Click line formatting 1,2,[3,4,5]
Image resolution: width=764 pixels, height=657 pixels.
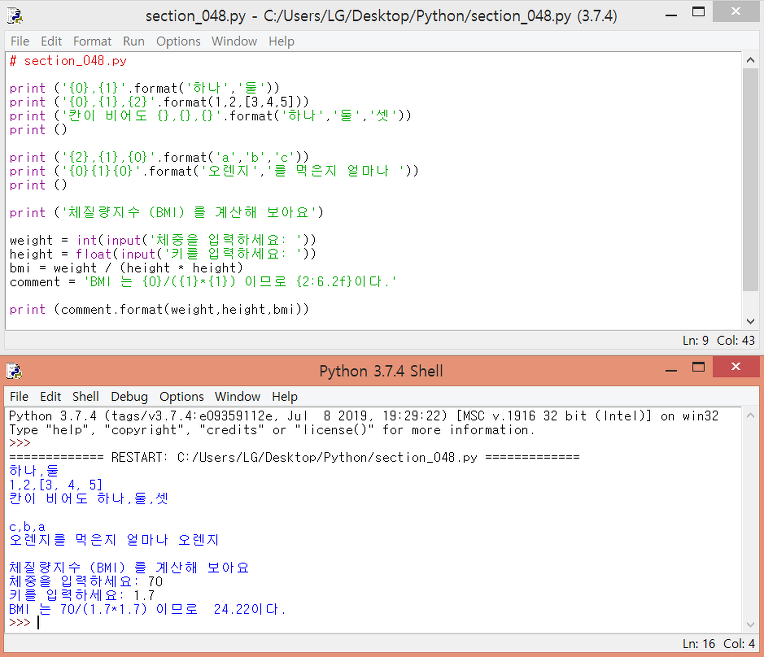coord(159,102)
